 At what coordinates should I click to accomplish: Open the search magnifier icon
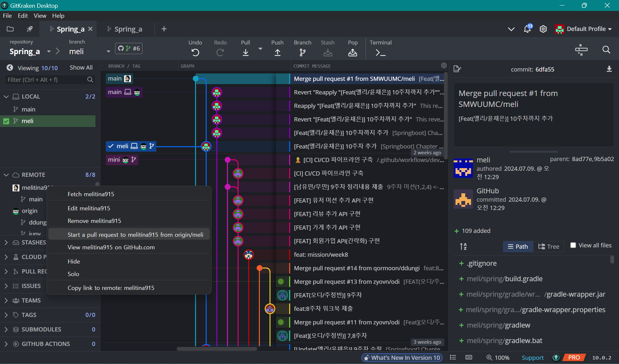click(x=606, y=50)
